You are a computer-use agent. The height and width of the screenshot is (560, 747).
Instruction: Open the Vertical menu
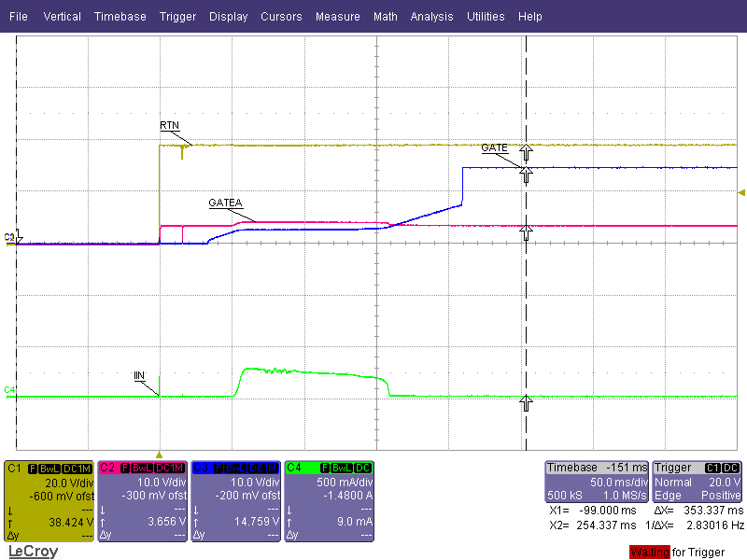pos(62,17)
